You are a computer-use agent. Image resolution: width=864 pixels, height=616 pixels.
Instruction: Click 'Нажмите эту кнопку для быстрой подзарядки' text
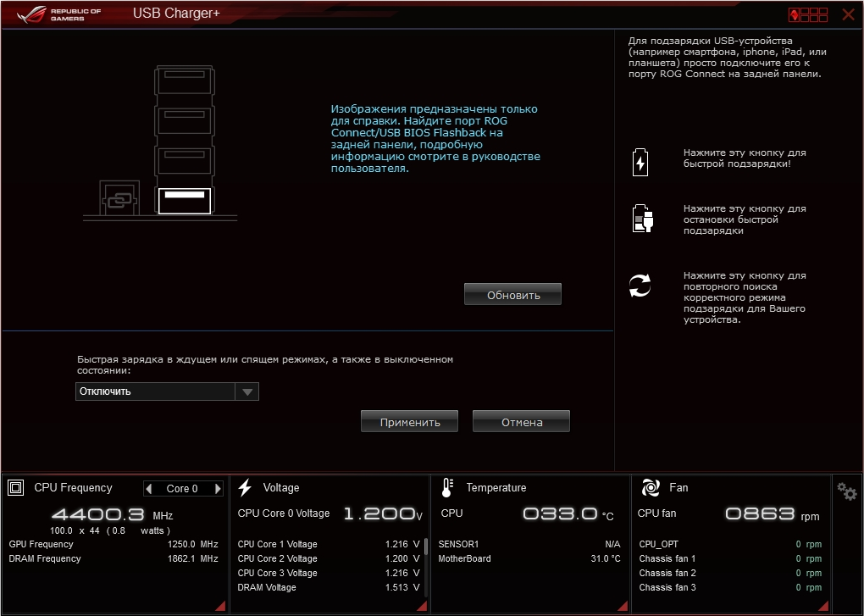[x=745, y=158]
